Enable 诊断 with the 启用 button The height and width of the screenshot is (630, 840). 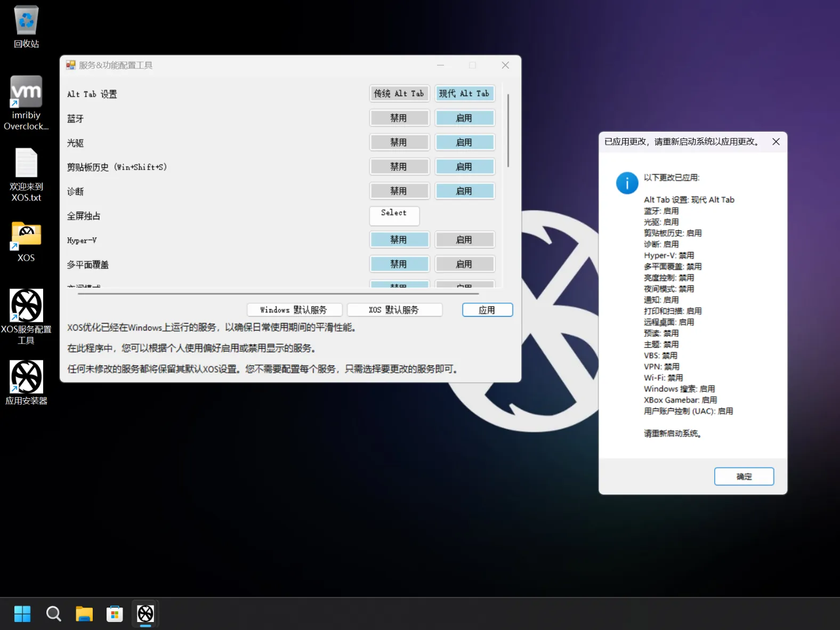(x=465, y=191)
